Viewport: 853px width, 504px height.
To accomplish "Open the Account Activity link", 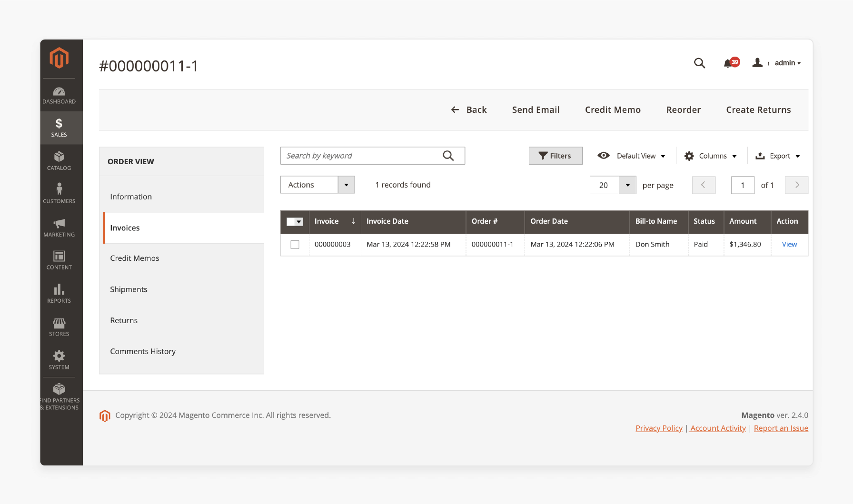I will pyautogui.click(x=718, y=428).
